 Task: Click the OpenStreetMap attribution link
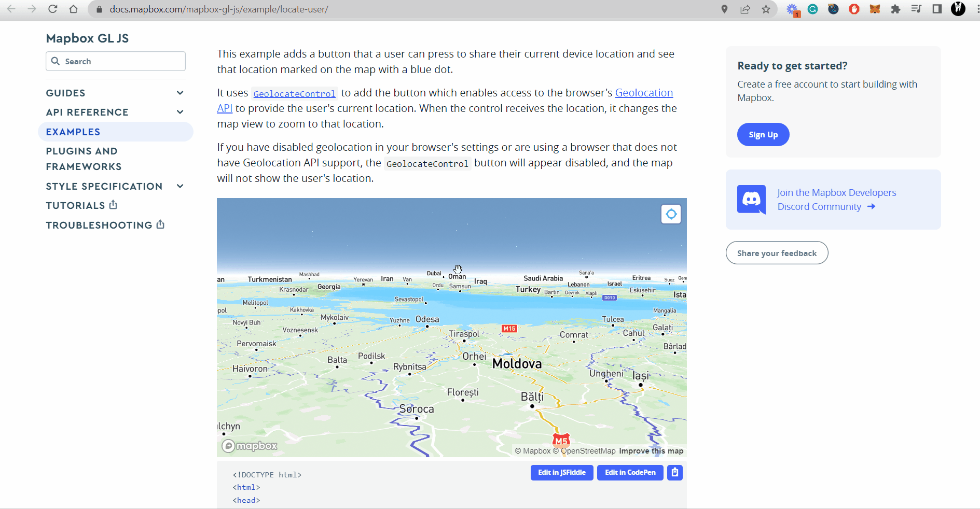(584, 451)
